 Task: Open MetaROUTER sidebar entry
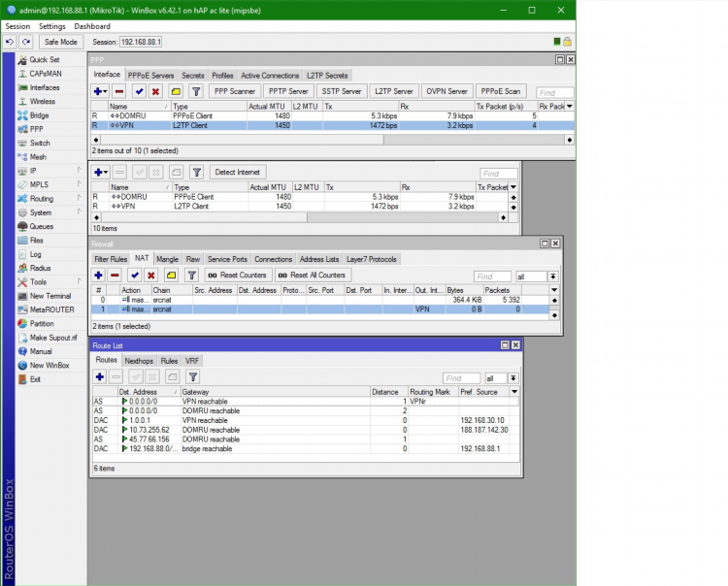(x=52, y=309)
